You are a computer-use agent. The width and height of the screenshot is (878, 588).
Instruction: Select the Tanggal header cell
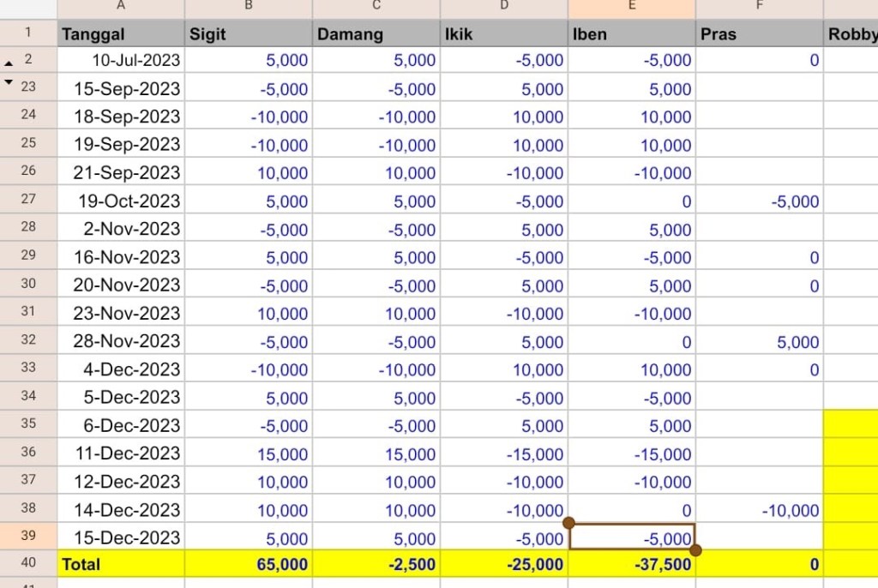(x=121, y=34)
